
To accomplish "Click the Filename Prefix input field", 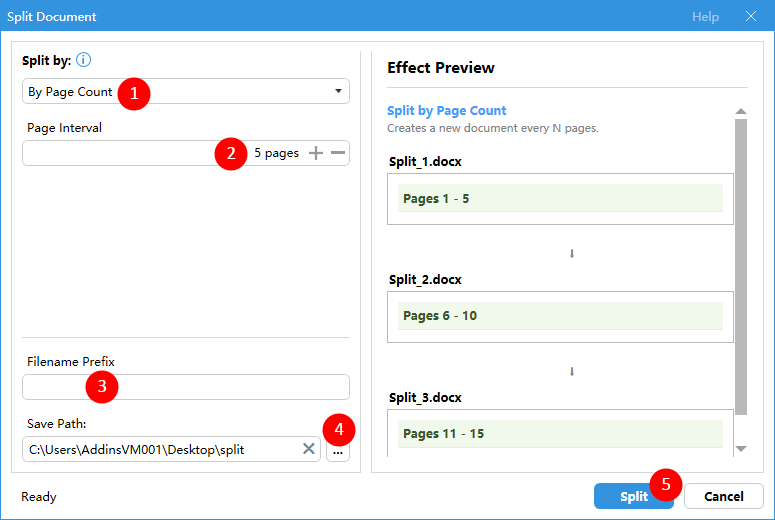I will point(186,387).
